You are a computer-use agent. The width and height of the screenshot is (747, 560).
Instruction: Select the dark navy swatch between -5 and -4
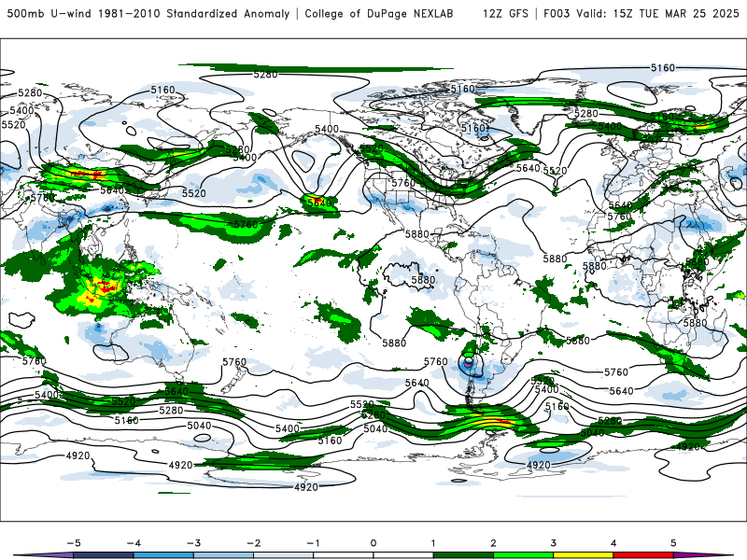104,555
